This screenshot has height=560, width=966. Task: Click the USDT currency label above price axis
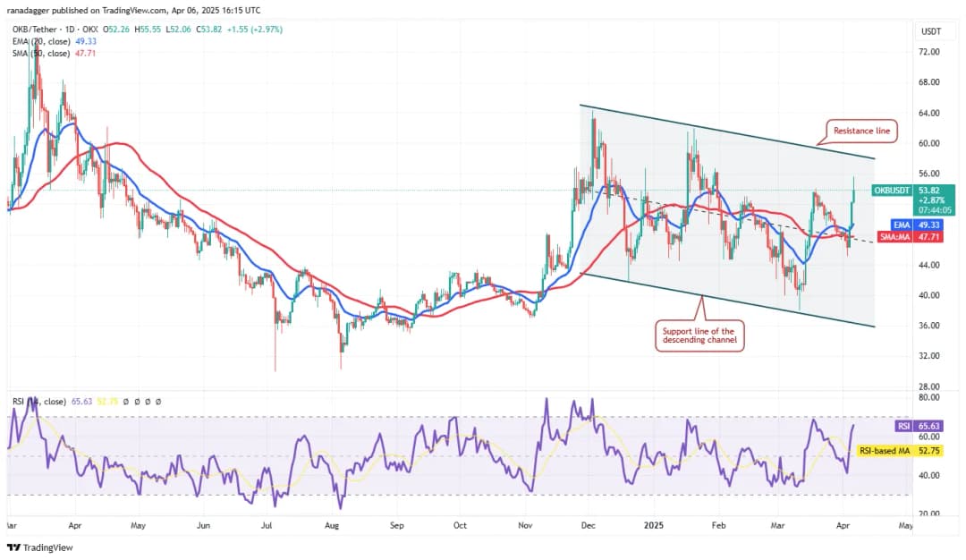pos(930,31)
